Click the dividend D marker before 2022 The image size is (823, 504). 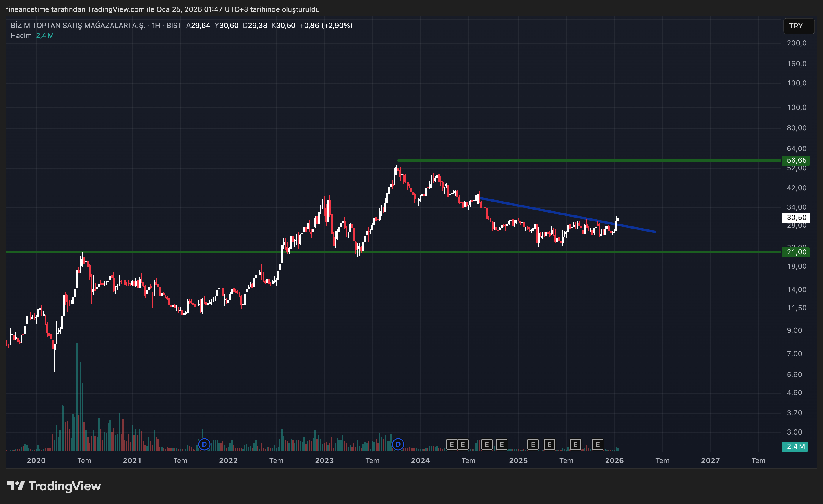pyautogui.click(x=204, y=444)
